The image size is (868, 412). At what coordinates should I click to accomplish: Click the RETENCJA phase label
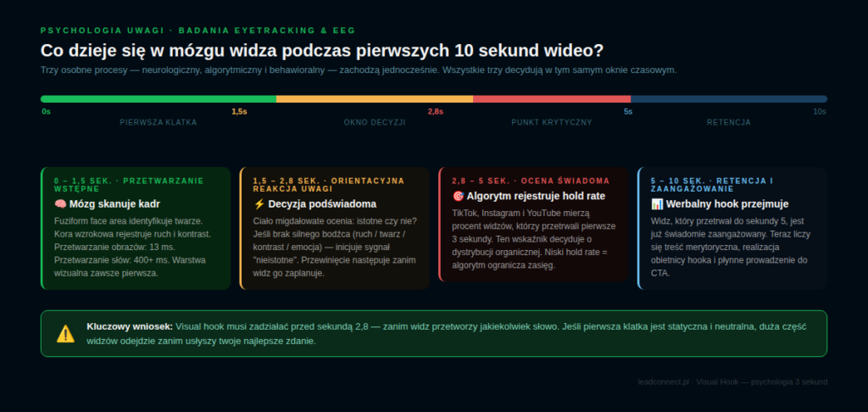coord(728,122)
